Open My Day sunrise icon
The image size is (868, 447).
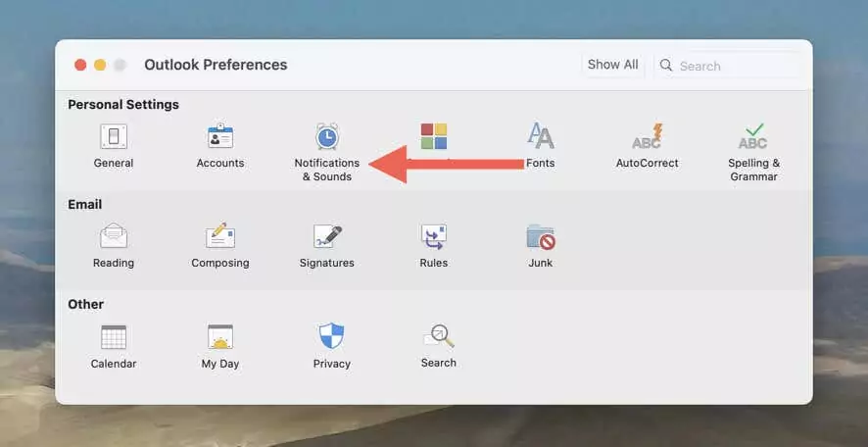220,337
